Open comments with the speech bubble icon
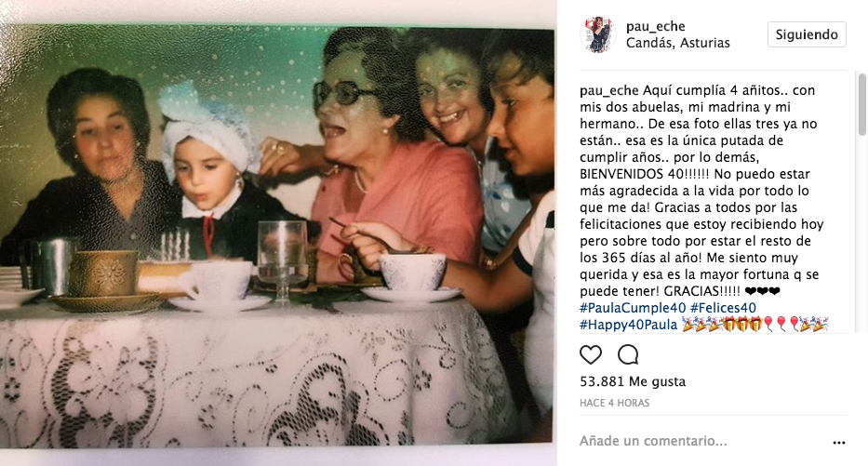The height and width of the screenshot is (466, 868). (x=628, y=354)
